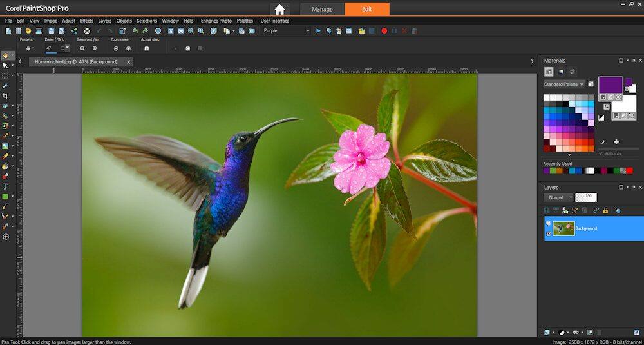Screen dimensions: 644x345
Task: Click the Home icon at top
Action: pyautogui.click(x=279, y=9)
